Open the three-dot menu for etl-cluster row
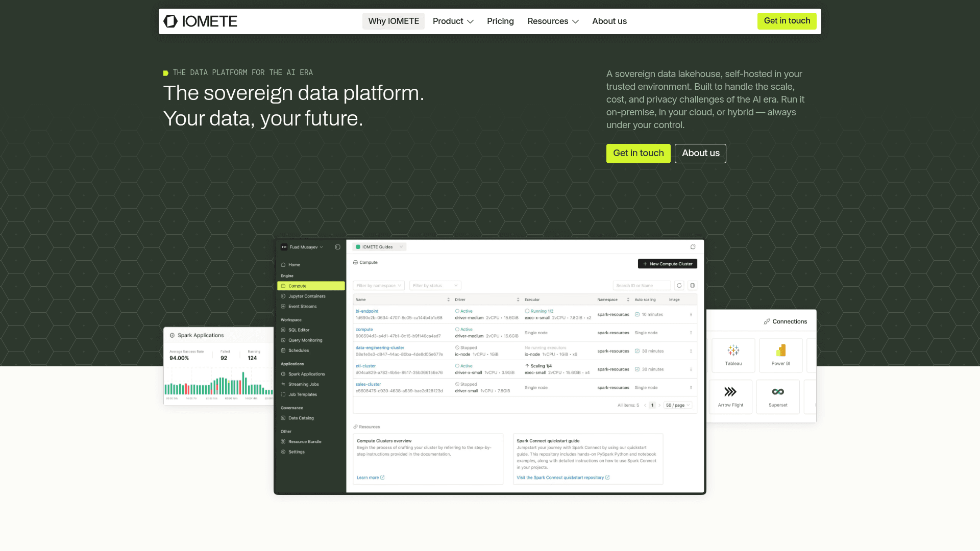This screenshot has width=980, height=551. point(691,369)
